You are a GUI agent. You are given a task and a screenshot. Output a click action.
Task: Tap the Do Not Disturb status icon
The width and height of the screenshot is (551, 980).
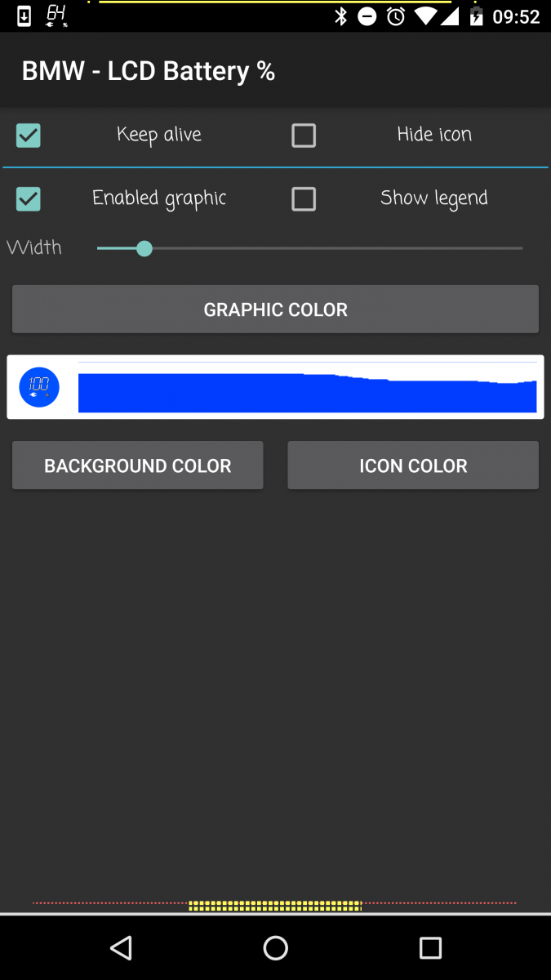[367, 16]
